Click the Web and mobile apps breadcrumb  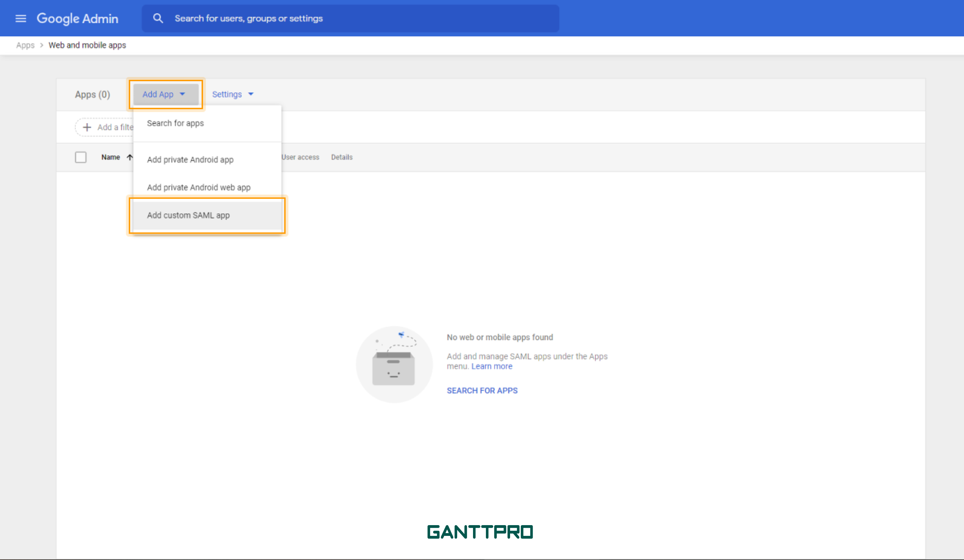87,45
